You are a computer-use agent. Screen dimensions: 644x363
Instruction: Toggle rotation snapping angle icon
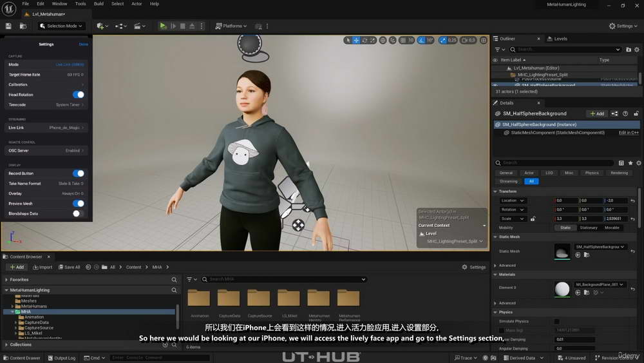pyautogui.click(x=422, y=40)
